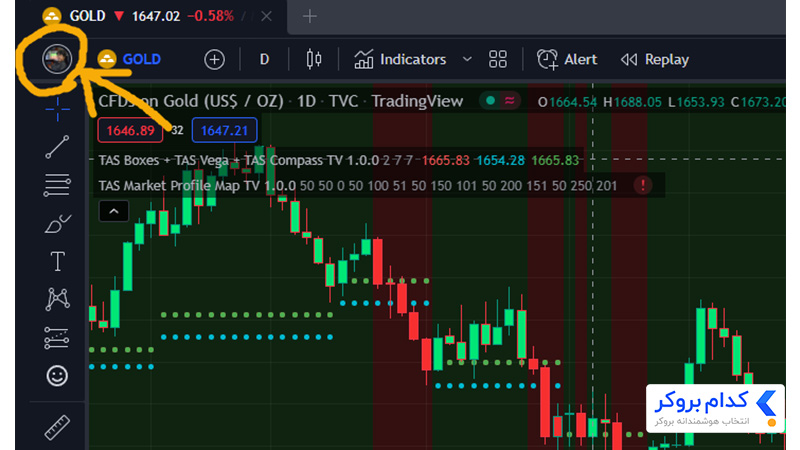The width and height of the screenshot is (800, 450).
Task: Select the crosshair cursor tool
Action: click(x=57, y=109)
